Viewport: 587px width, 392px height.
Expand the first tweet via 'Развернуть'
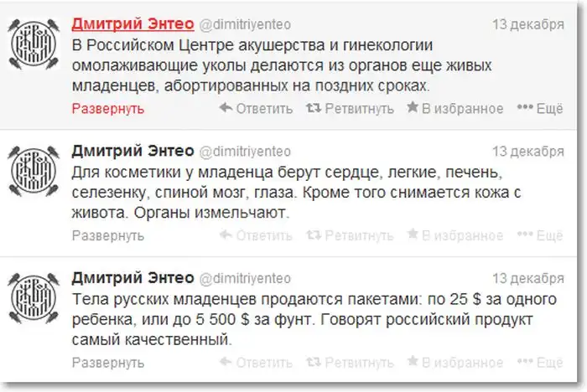click(x=107, y=109)
